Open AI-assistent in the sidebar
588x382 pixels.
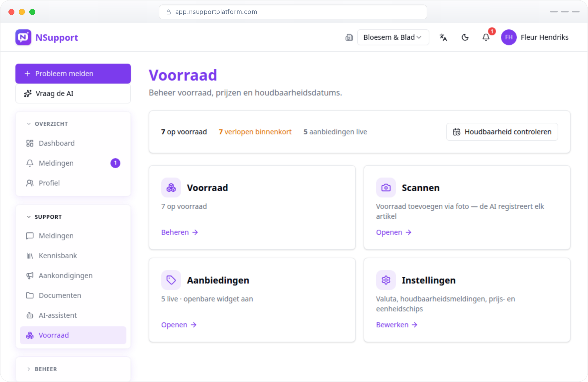73,315
